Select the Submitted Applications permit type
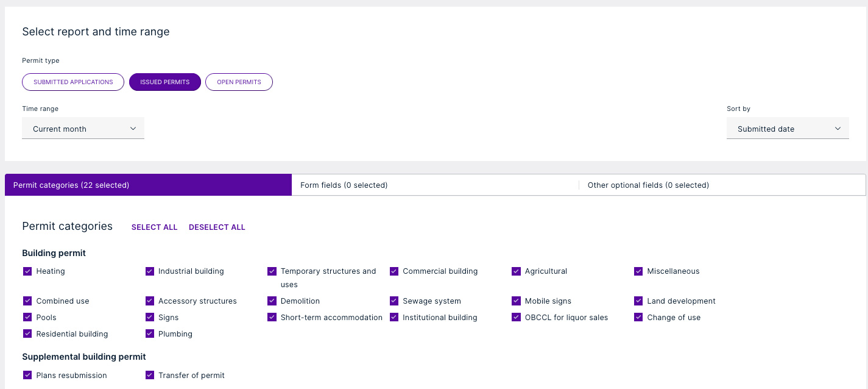Image resolution: width=868 pixels, height=389 pixels. (72, 82)
